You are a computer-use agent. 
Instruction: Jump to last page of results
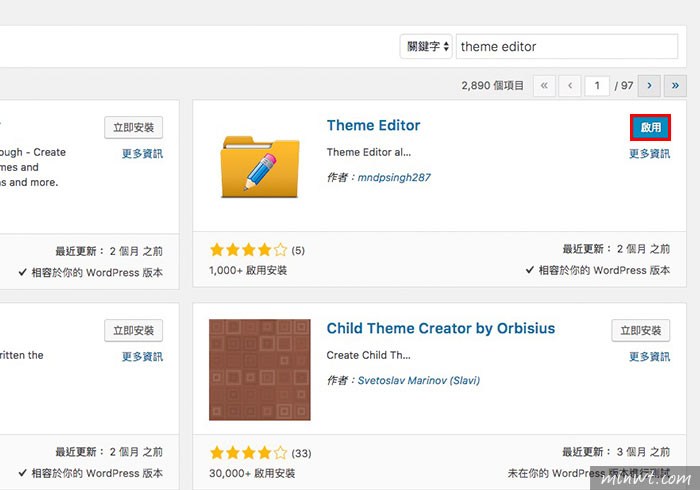[x=675, y=86]
